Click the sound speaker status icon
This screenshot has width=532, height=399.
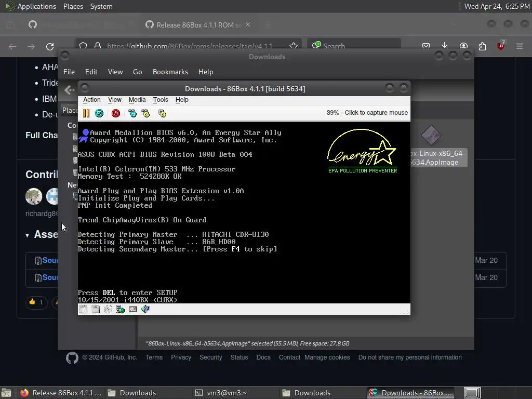pyautogui.click(x=145, y=309)
